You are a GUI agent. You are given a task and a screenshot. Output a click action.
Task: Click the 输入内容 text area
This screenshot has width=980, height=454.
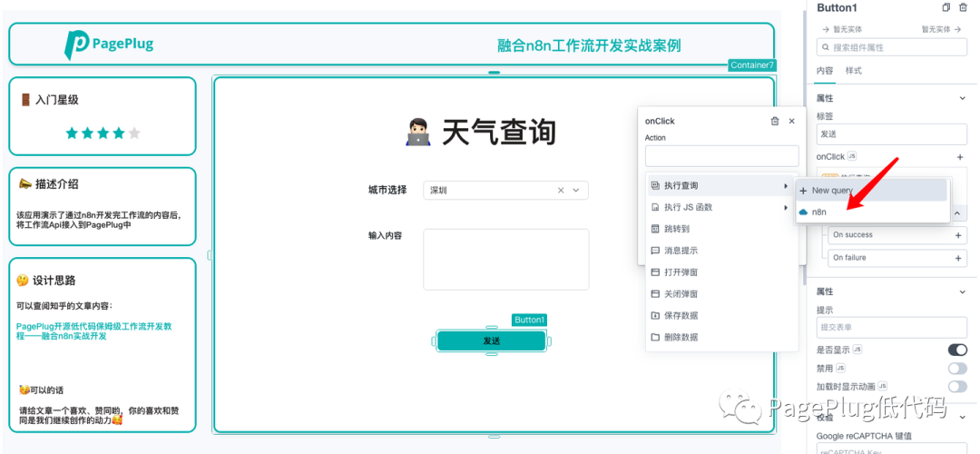[505, 259]
